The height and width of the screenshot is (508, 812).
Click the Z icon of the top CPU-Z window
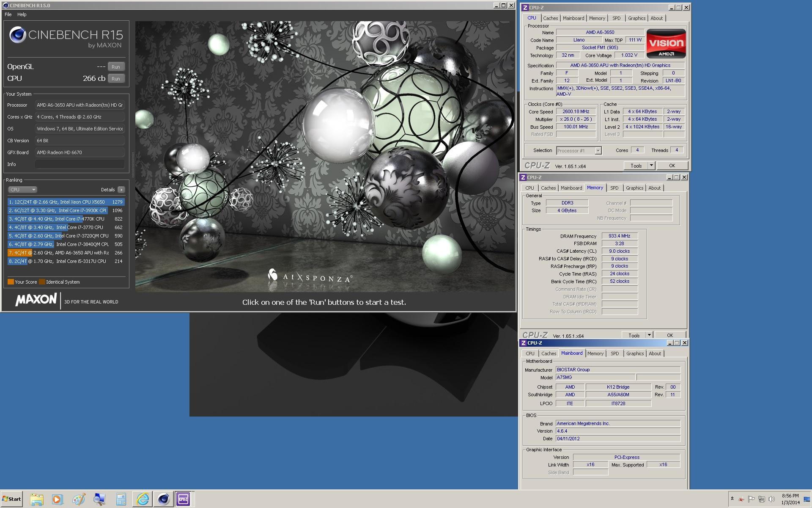(x=524, y=8)
